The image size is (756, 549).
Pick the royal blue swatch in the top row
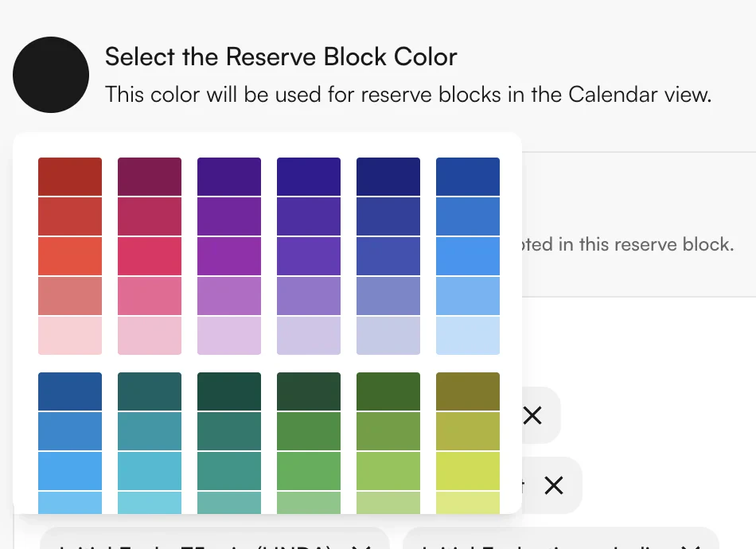pos(468,176)
